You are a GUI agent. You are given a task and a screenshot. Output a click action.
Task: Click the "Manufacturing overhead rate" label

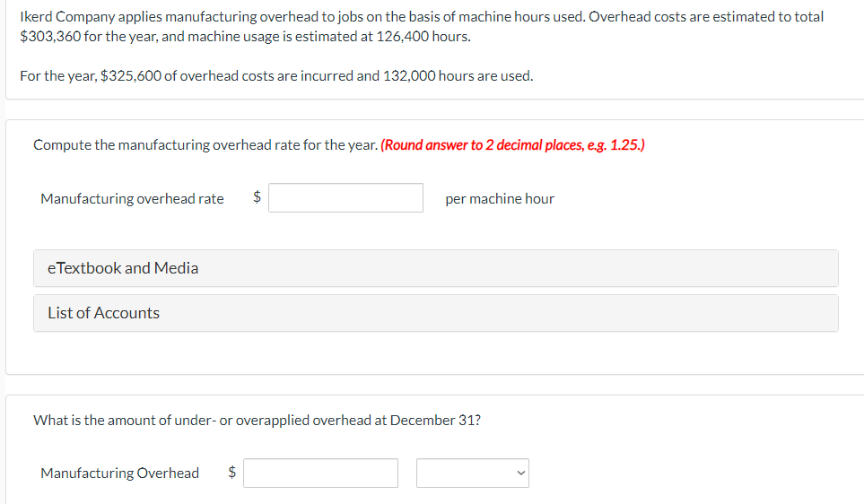[132, 199]
